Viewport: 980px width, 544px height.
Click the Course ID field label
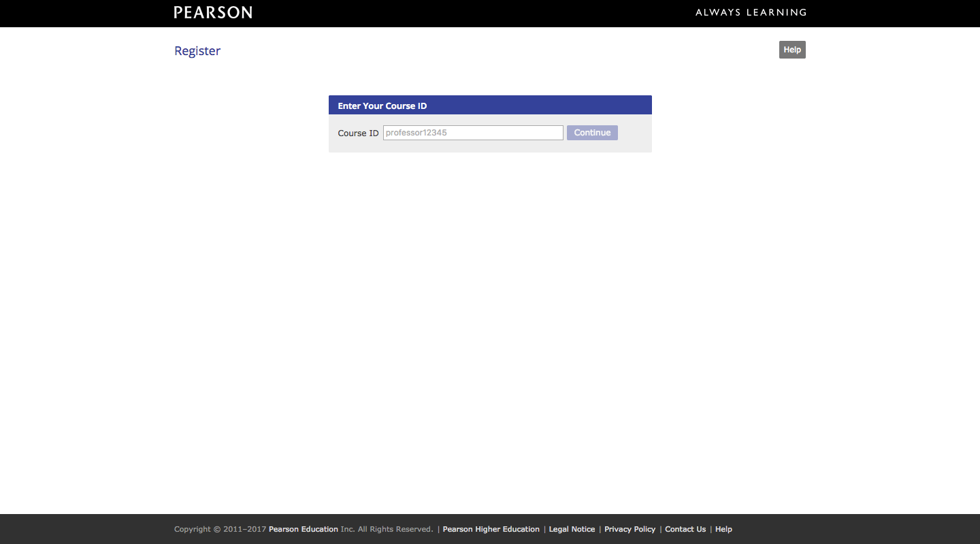(358, 133)
